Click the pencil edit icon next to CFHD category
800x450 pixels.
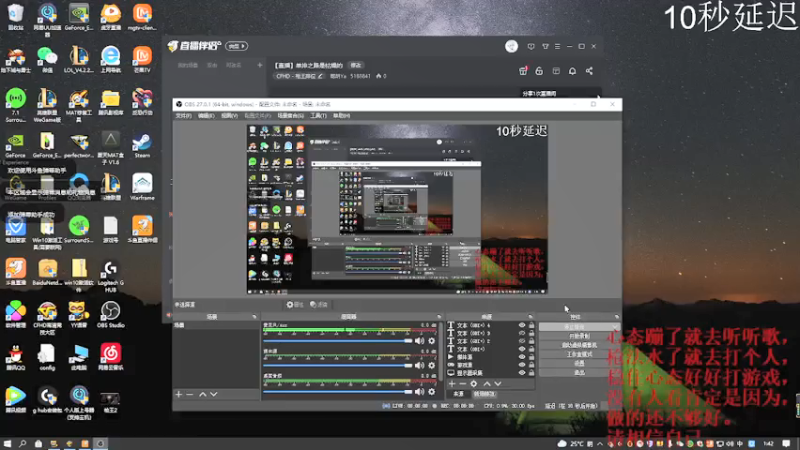320,76
